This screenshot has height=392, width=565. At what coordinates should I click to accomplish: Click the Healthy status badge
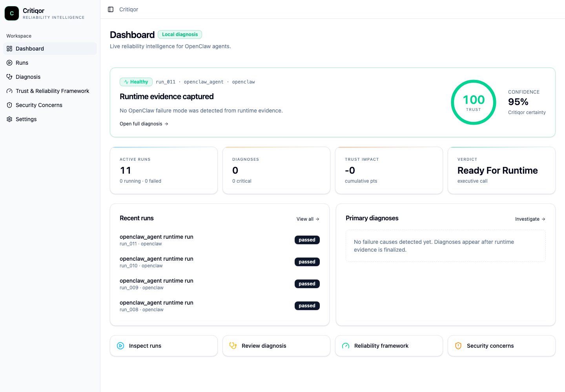pyautogui.click(x=136, y=82)
